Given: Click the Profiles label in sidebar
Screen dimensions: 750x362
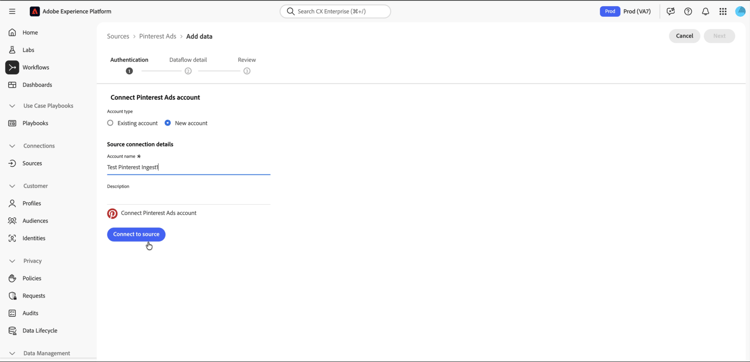Looking at the screenshot, I should pyautogui.click(x=32, y=203).
